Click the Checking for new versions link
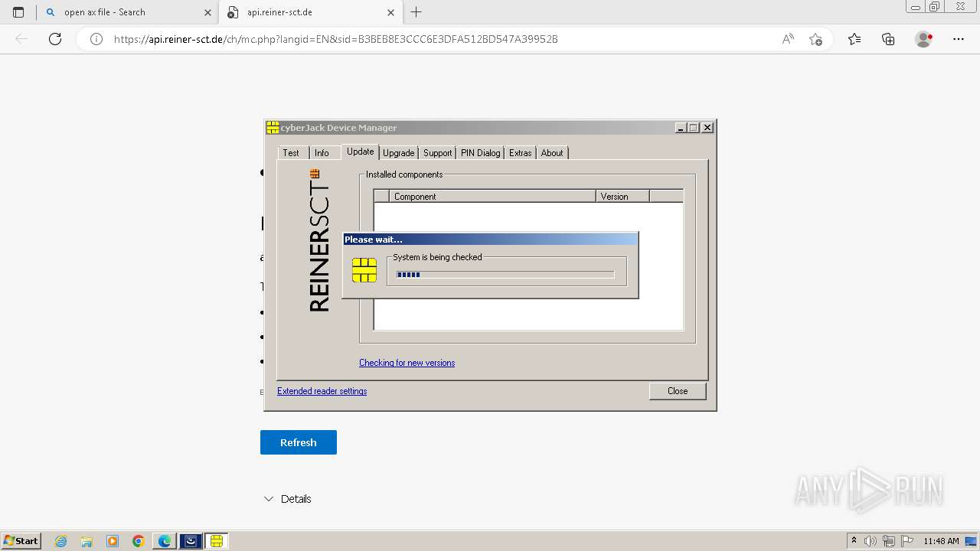The height and width of the screenshot is (551, 980). click(407, 363)
